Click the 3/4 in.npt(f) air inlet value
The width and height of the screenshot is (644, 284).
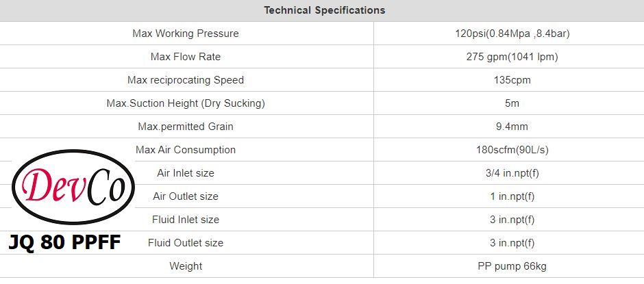(x=508, y=173)
